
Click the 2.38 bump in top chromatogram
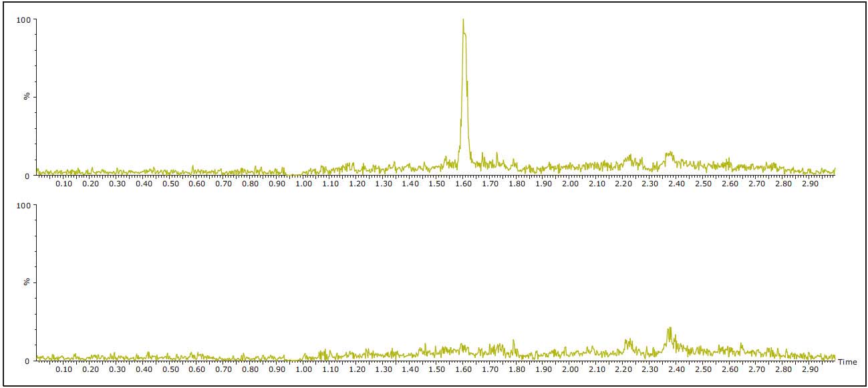(x=669, y=154)
